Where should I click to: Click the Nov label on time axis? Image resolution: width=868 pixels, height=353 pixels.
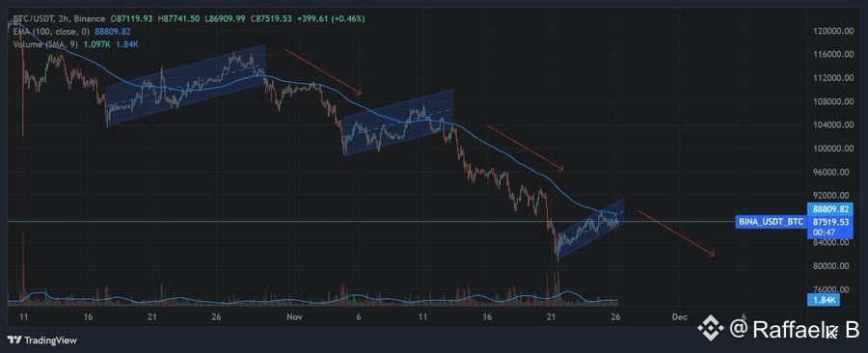coord(293,317)
